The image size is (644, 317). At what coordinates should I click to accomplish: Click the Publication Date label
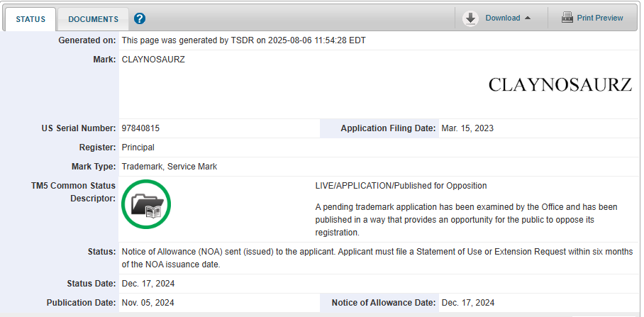(81, 303)
